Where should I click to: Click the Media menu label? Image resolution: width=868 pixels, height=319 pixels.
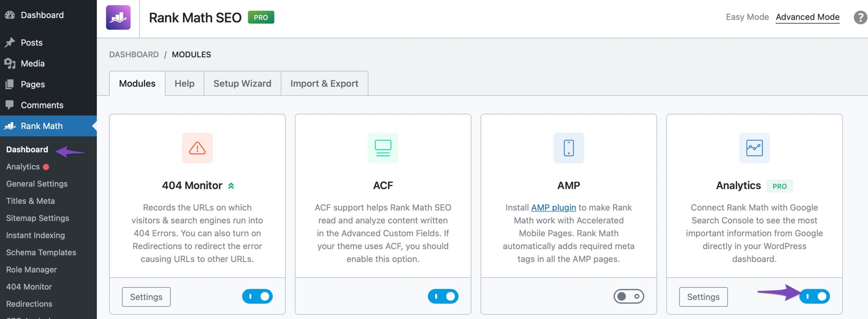(x=33, y=63)
